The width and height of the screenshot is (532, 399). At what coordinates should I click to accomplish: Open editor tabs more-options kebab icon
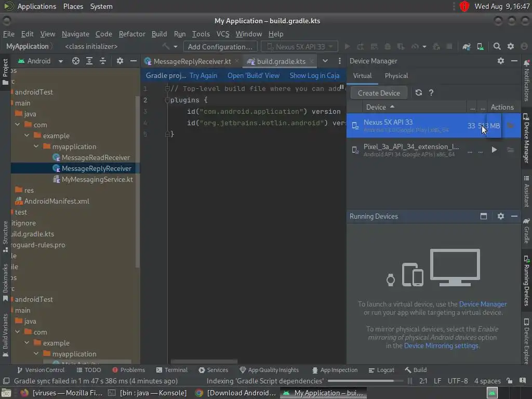[x=340, y=61]
